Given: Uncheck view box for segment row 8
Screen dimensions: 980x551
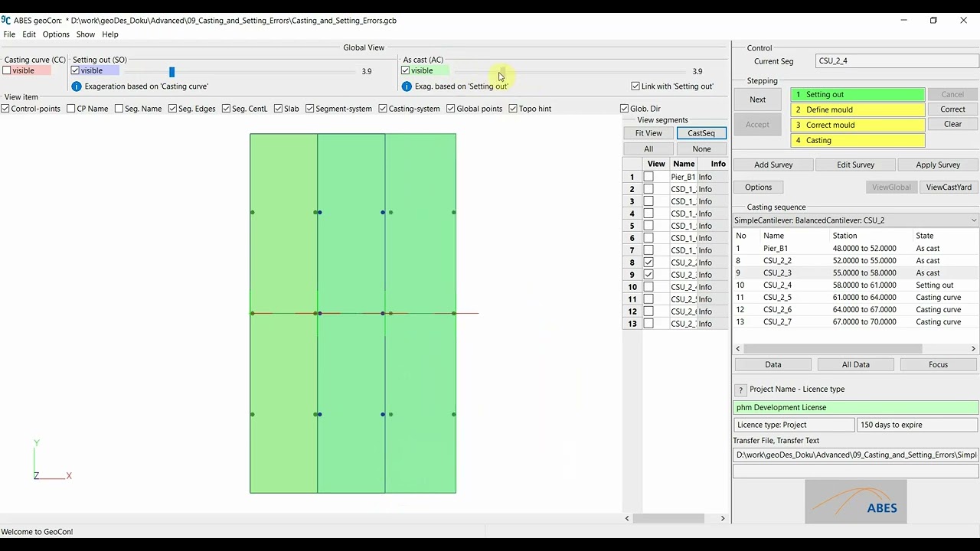Looking at the screenshot, I should click(648, 262).
